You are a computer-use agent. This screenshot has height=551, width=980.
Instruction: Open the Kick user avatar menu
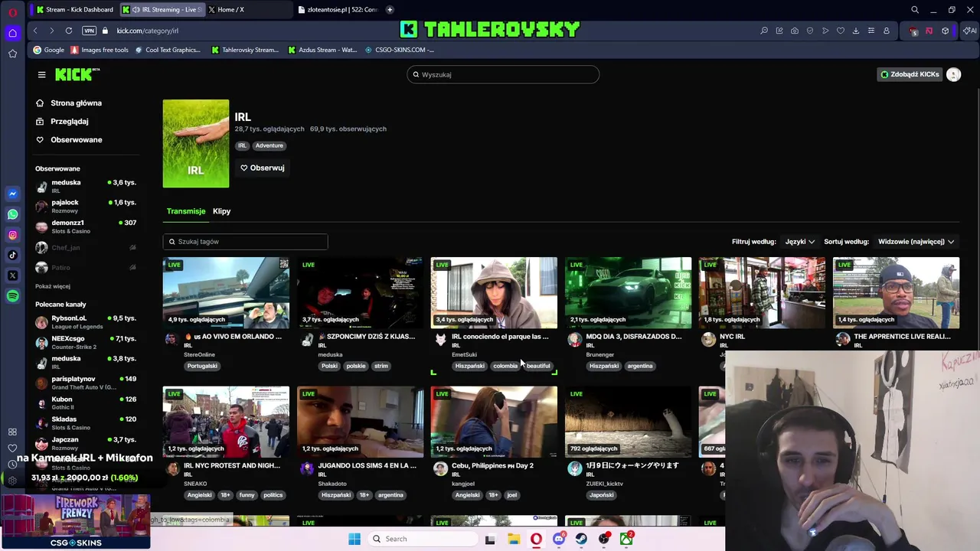coord(953,74)
